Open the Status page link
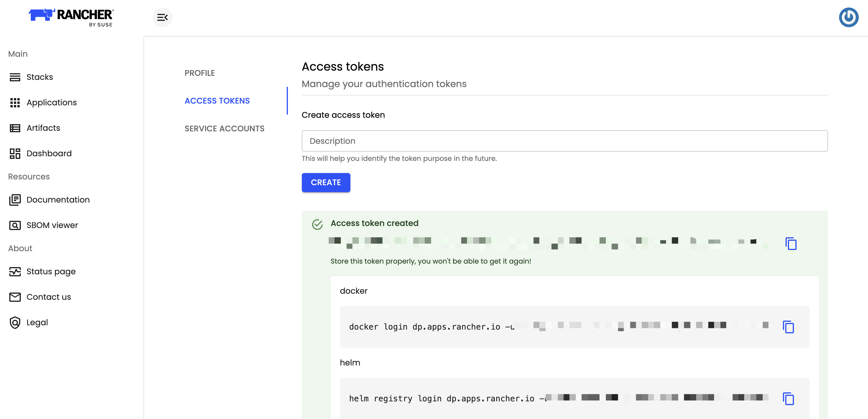This screenshot has height=419, width=868. click(51, 272)
